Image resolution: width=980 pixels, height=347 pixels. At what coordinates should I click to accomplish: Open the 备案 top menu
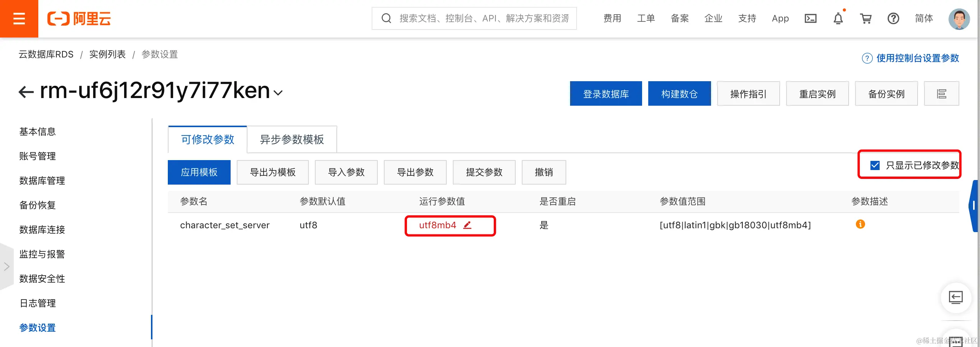pos(680,18)
